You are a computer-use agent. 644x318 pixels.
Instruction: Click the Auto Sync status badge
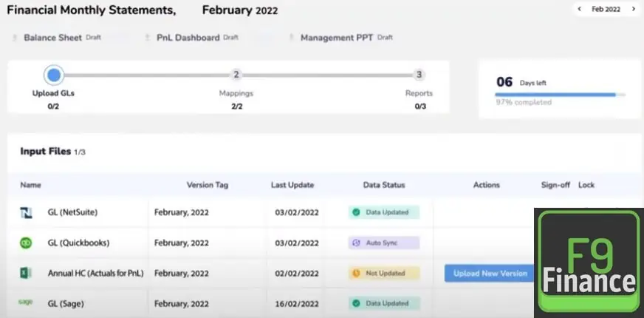pyautogui.click(x=383, y=243)
